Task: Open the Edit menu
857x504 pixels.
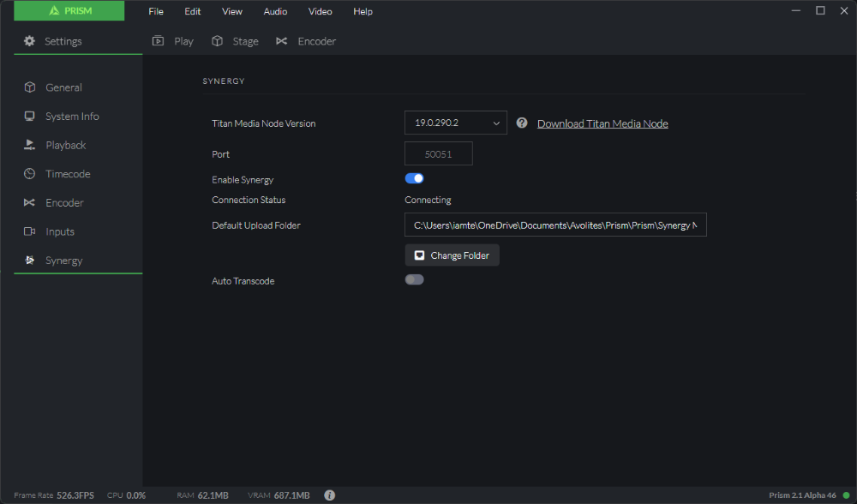Action: (x=192, y=11)
